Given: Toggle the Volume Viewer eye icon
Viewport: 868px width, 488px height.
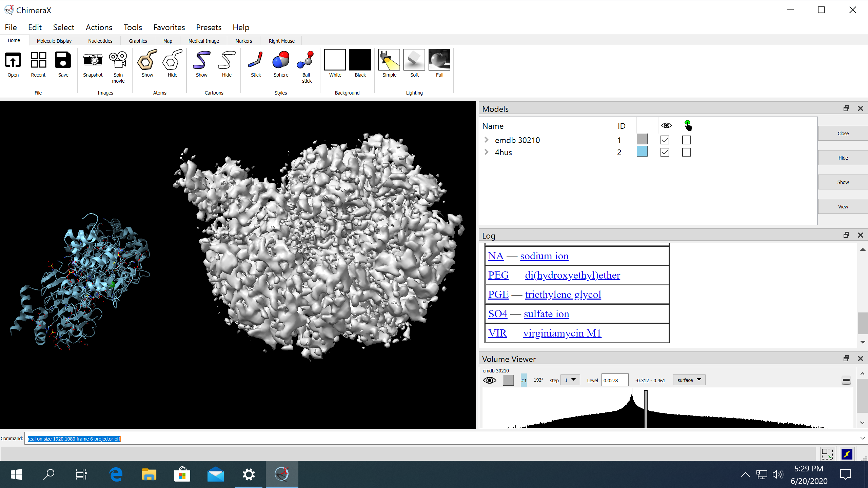Looking at the screenshot, I should [489, 380].
